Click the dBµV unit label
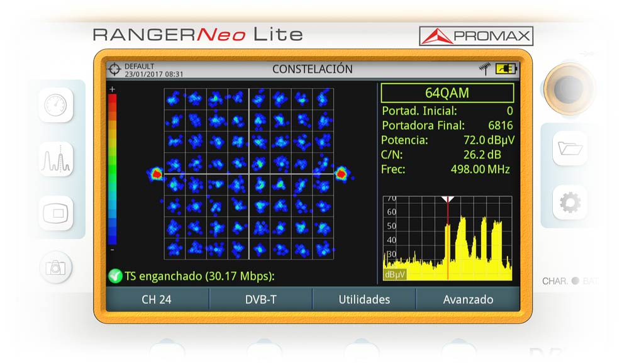This screenshot has height=363, width=644. tap(395, 275)
